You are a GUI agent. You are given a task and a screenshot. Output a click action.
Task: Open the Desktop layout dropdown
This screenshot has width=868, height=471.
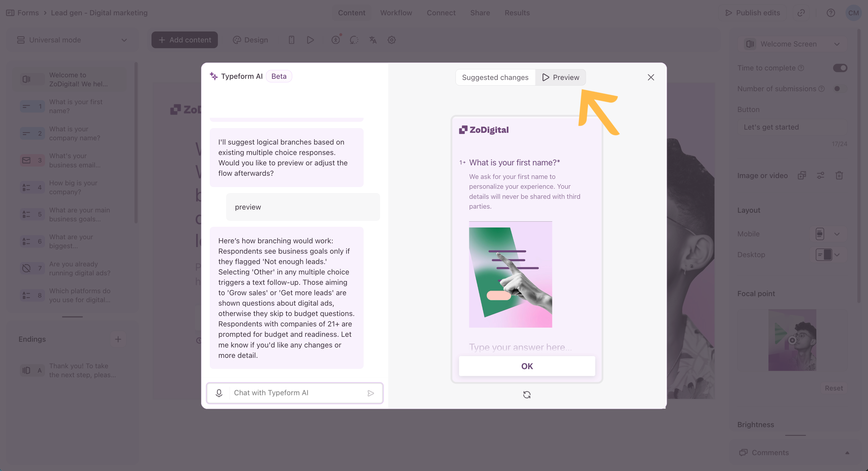pyautogui.click(x=828, y=255)
